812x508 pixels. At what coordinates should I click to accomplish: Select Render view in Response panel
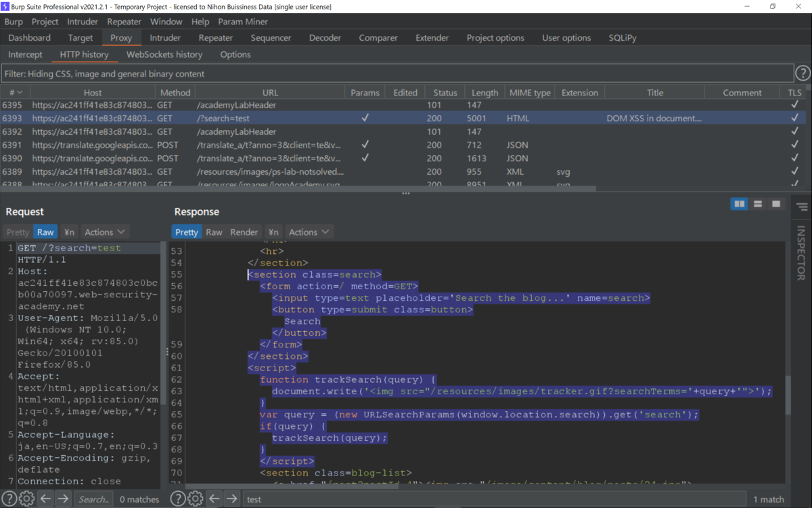point(244,232)
